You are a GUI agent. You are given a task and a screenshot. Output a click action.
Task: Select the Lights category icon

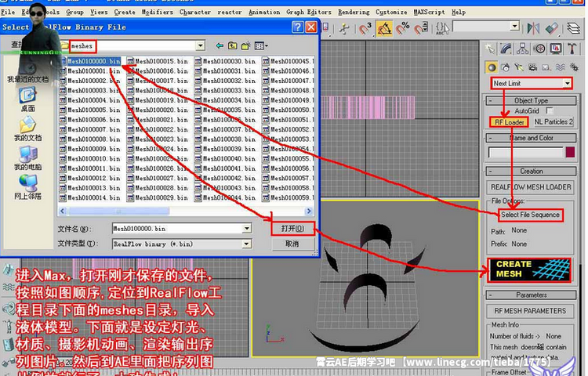[x=519, y=67]
